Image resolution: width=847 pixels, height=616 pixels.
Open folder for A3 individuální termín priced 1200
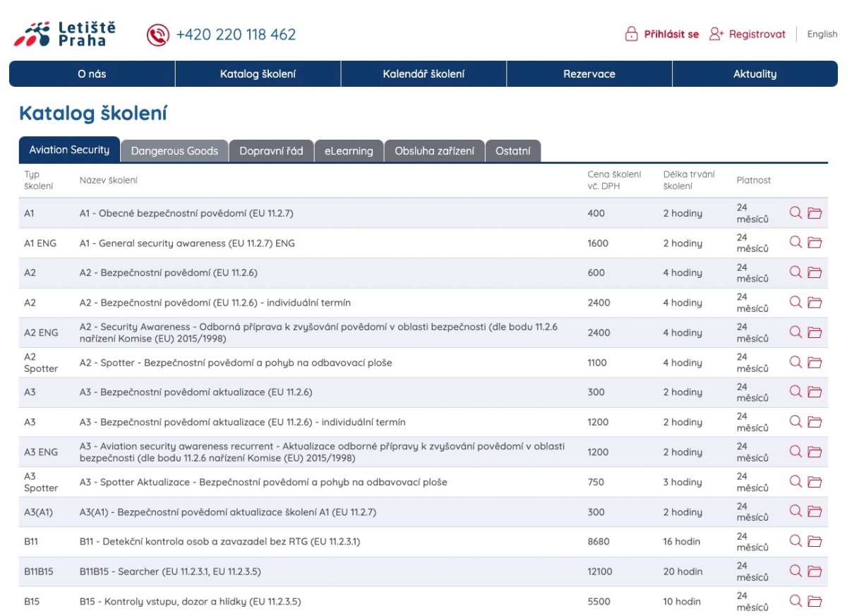(x=815, y=422)
